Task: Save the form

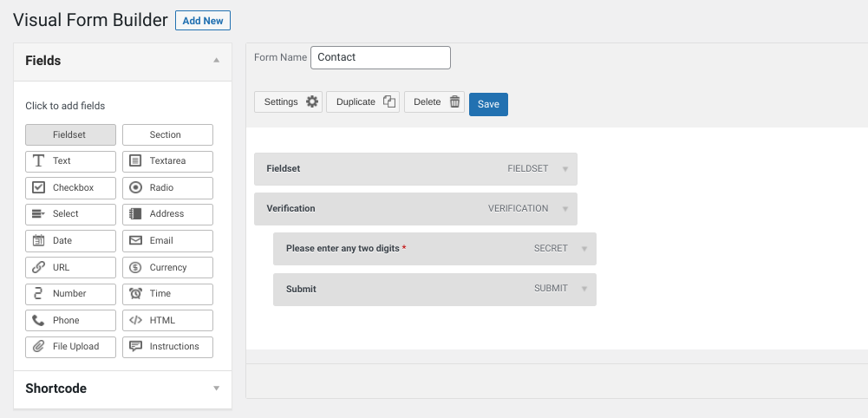Action: (x=488, y=104)
